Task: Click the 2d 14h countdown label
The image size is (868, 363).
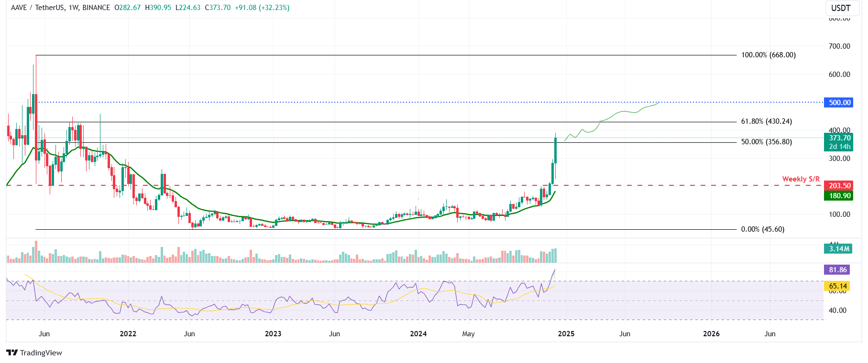Action: pyautogui.click(x=839, y=147)
